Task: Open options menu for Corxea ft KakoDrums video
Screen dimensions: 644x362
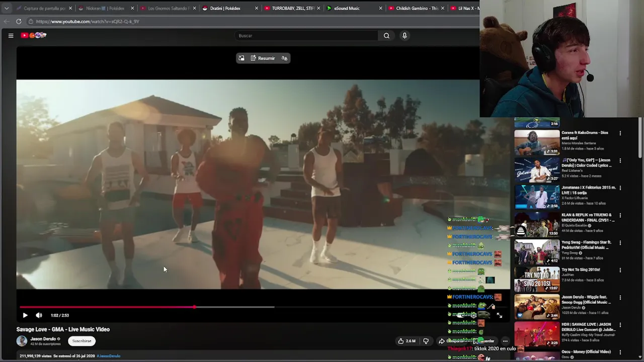Action: 620,133
